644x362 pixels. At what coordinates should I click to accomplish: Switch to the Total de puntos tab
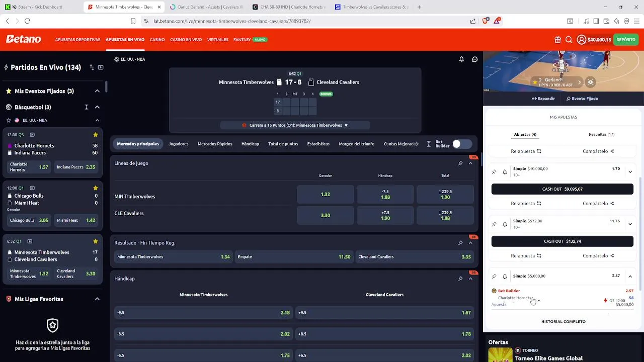[x=283, y=144]
